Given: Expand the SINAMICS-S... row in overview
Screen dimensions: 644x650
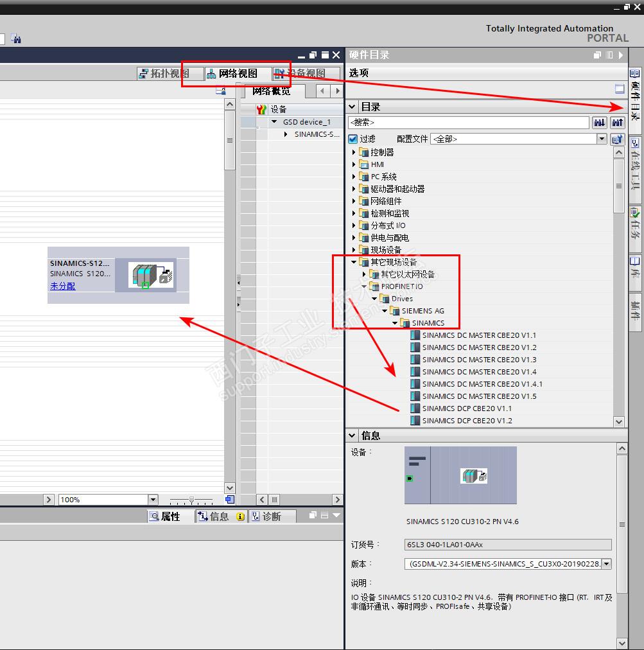Looking at the screenshot, I should (x=286, y=134).
